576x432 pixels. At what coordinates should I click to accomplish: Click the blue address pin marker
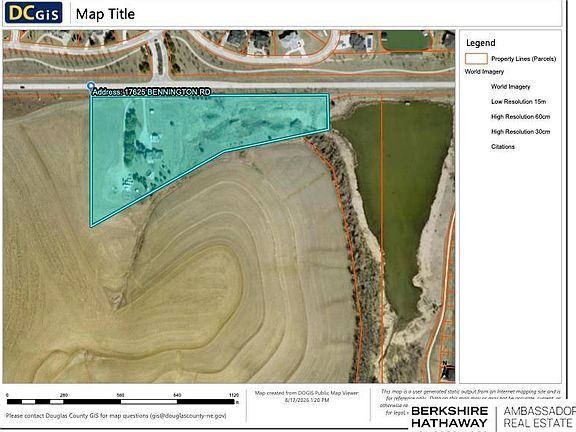pos(91,87)
